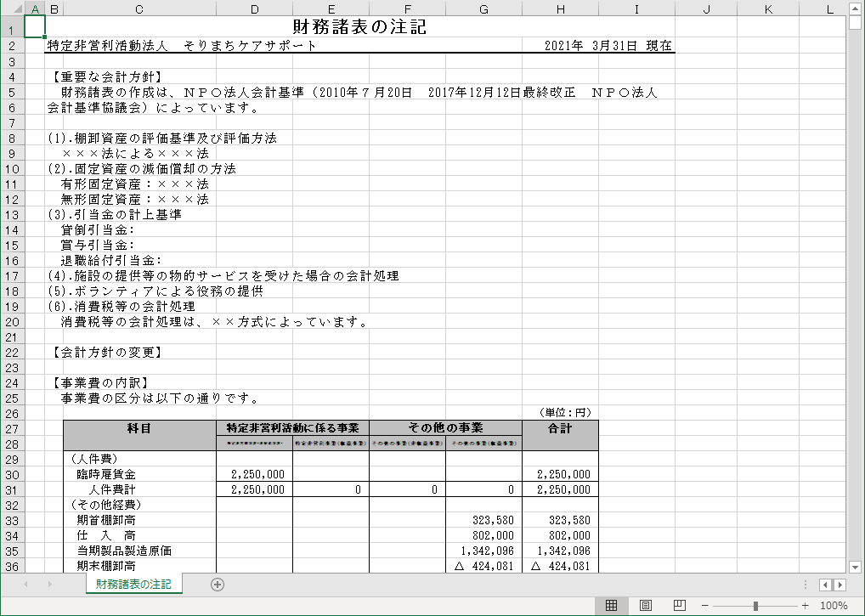Select column D header
The image size is (865, 616).
[x=254, y=8]
